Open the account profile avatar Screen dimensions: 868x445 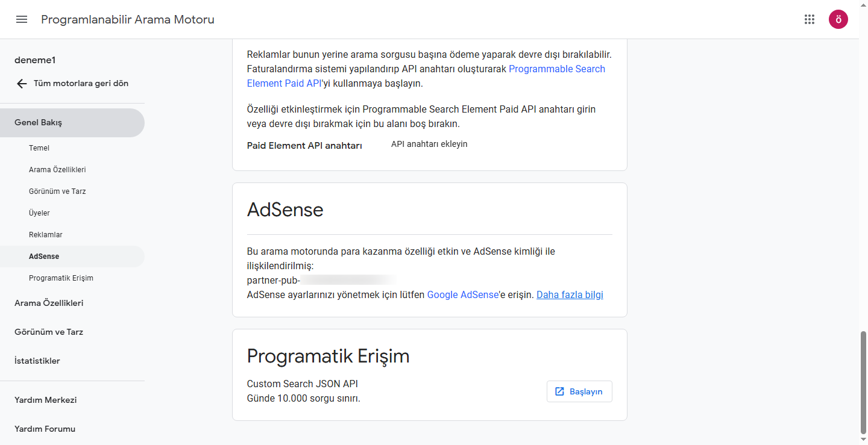click(x=838, y=19)
